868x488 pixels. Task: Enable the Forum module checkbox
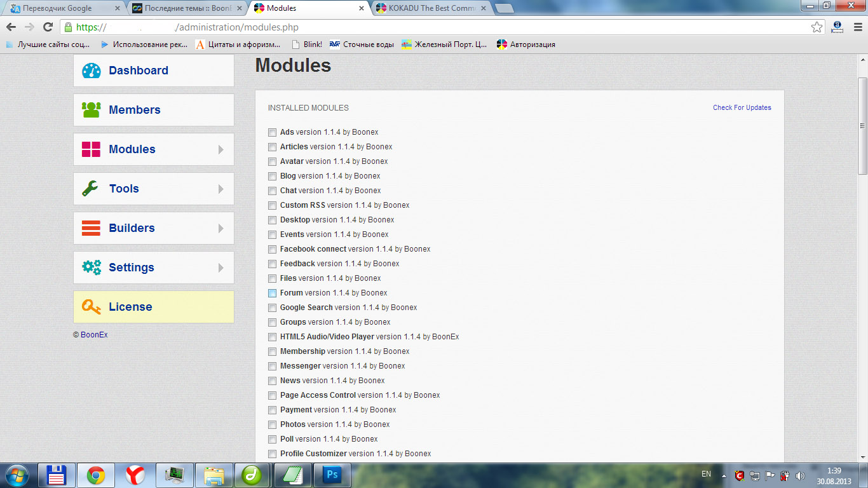272,293
